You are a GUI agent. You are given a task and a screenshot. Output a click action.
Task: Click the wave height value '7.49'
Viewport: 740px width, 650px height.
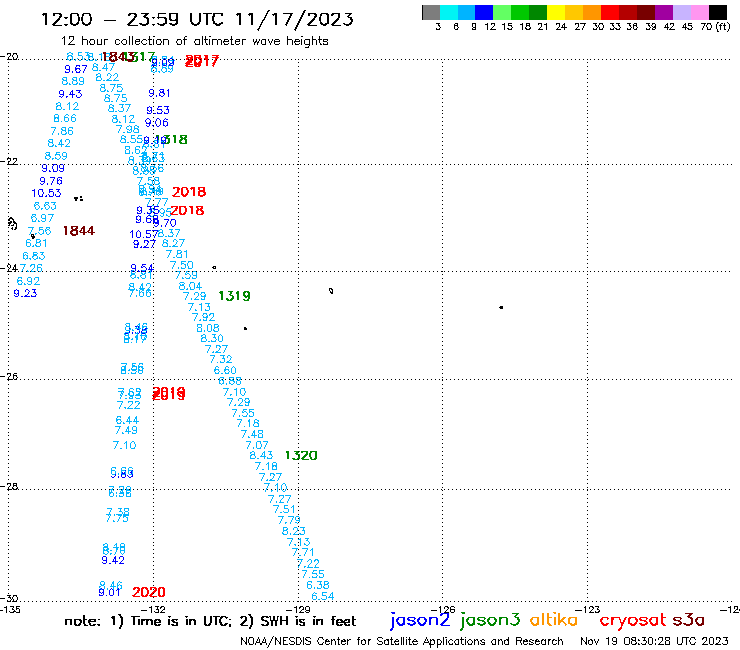tap(126, 430)
